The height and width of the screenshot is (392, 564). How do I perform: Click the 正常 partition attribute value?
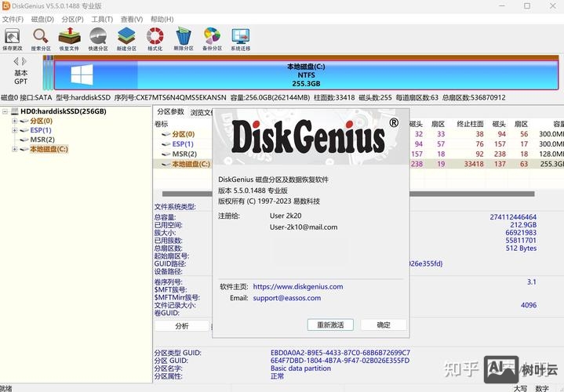(x=278, y=376)
